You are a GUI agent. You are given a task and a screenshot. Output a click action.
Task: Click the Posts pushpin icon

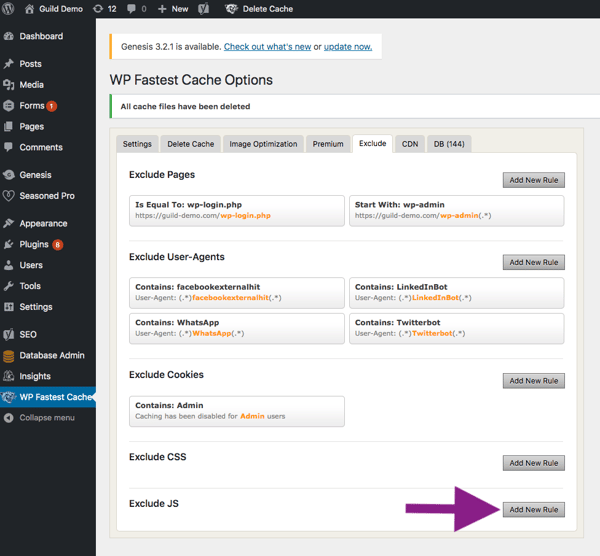[8, 64]
